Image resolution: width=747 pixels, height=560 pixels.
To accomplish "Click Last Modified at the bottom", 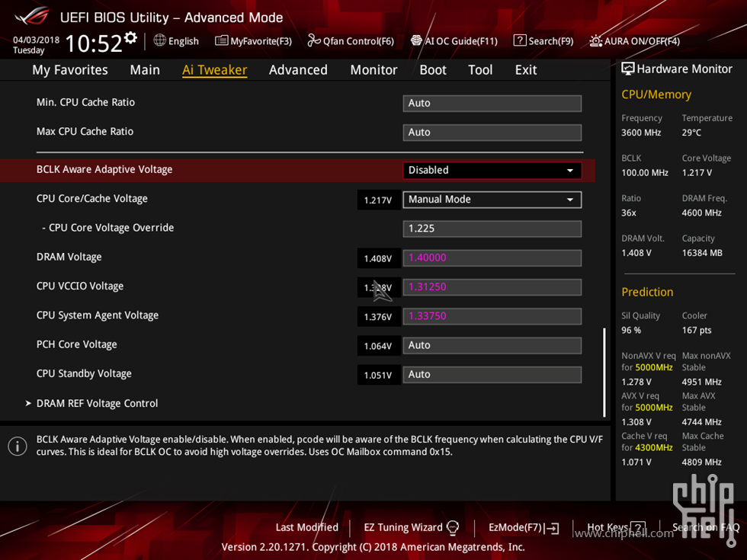I will (x=306, y=527).
